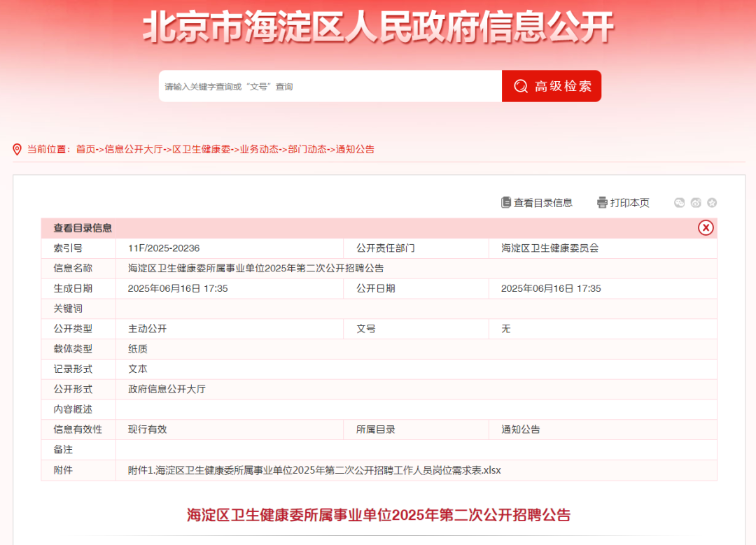Open the 通知公告 breadcrumb link
756x545 pixels.
(356, 150)
